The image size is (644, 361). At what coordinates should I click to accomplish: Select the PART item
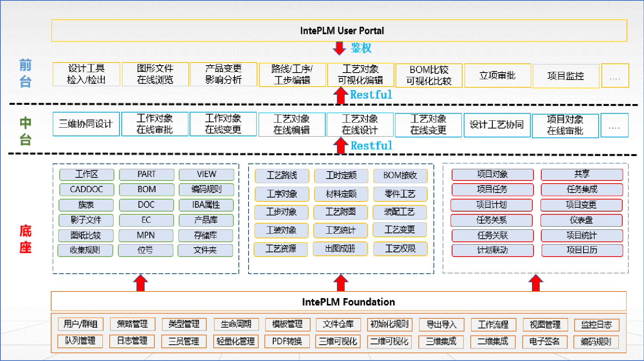click(x=147, y=174)
